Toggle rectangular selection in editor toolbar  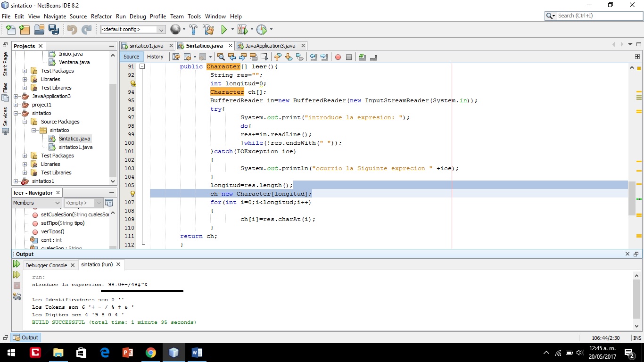pos(264,57)
